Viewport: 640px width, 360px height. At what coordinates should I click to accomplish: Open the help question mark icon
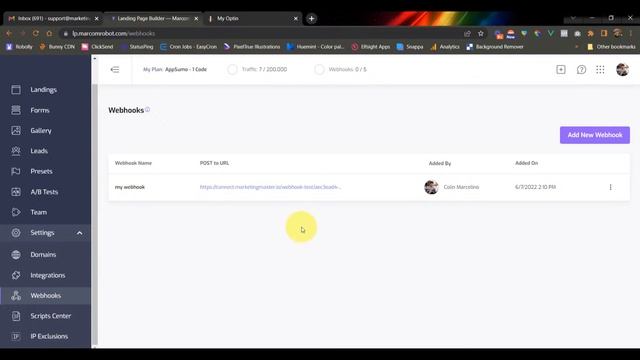[x=581, y=69]
